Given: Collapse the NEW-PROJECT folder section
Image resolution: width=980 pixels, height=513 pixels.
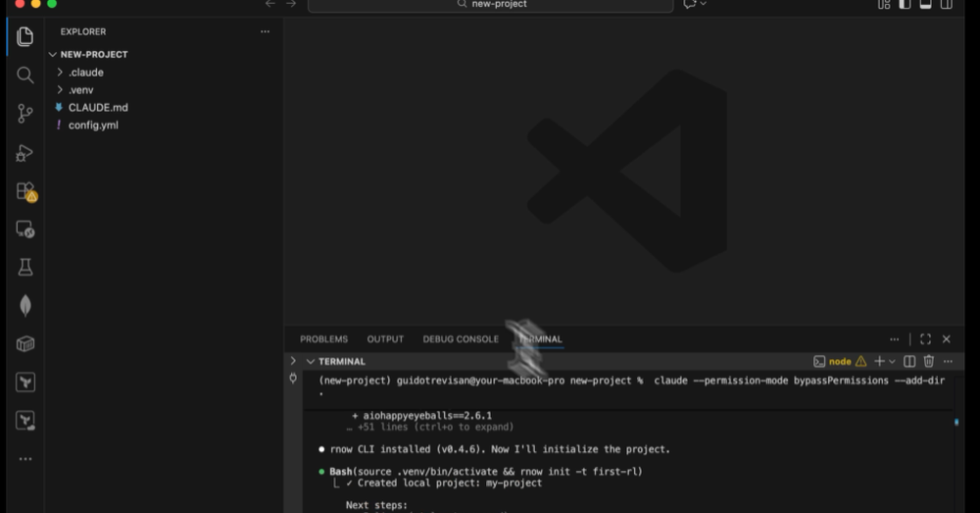Looking at the screenshot, I should pyautogui.click(x=53, y=54).
